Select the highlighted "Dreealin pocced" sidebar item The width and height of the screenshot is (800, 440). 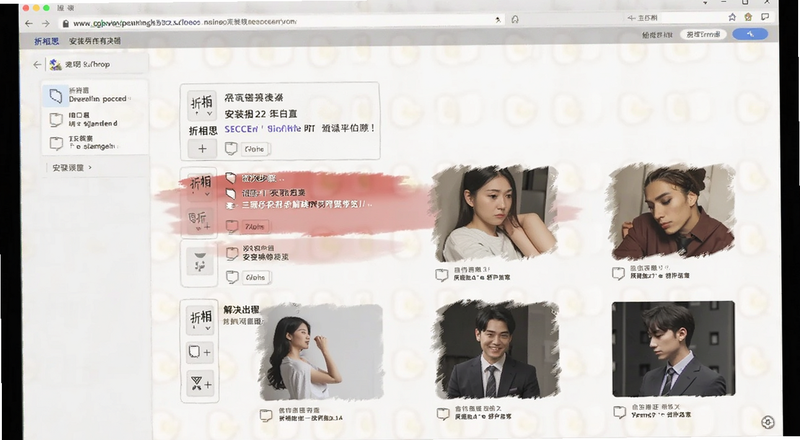point(94,95)
